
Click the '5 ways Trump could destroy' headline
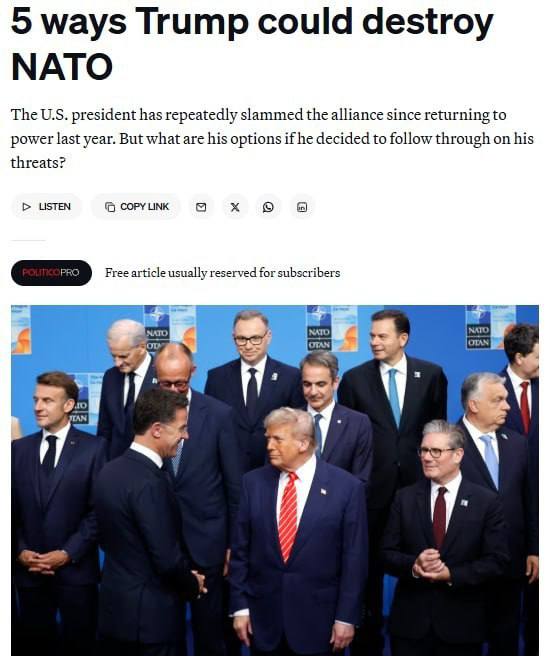pos(252,22)
